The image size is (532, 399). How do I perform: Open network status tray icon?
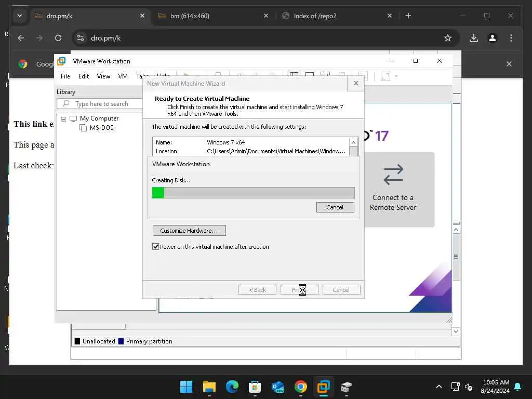[455, 387]
